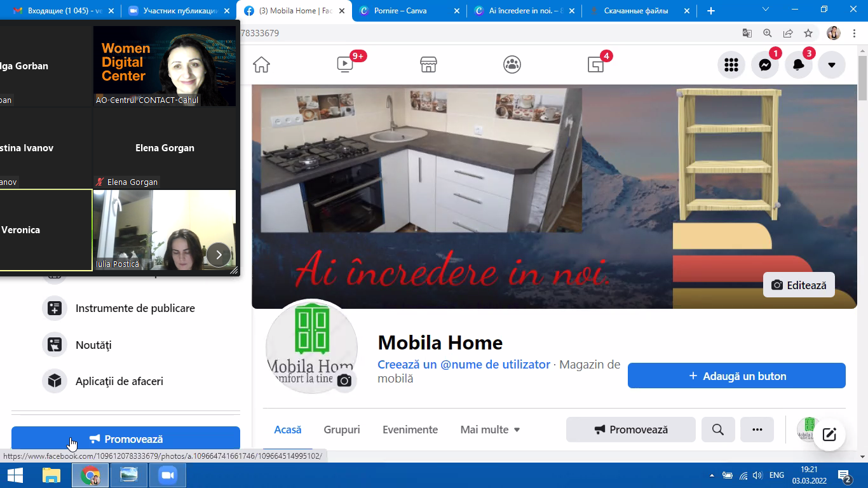The height and width of the screenshot is (488, 868).
Task: Open the Facebook grid menu icon
Action: click(731, 65)
